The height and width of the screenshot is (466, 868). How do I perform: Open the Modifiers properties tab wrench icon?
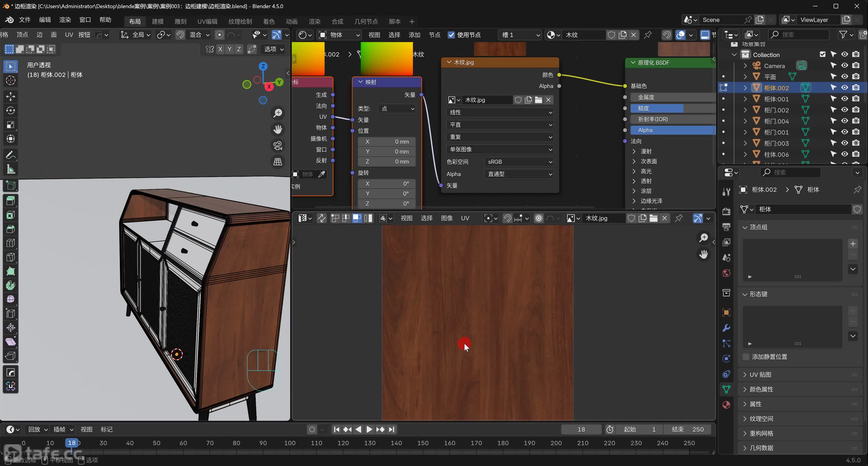coord(726,328)
